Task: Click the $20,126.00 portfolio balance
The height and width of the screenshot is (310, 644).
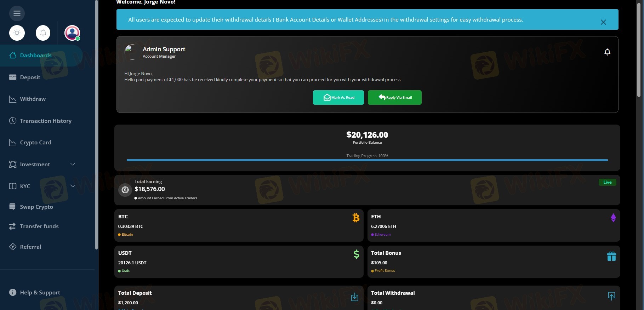Action: point(367,135)
